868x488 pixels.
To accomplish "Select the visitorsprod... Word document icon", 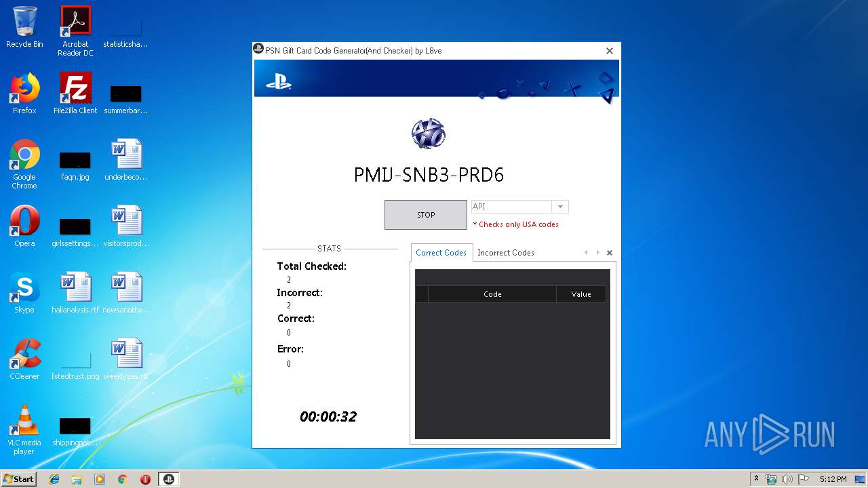I will tap(126, 226).
